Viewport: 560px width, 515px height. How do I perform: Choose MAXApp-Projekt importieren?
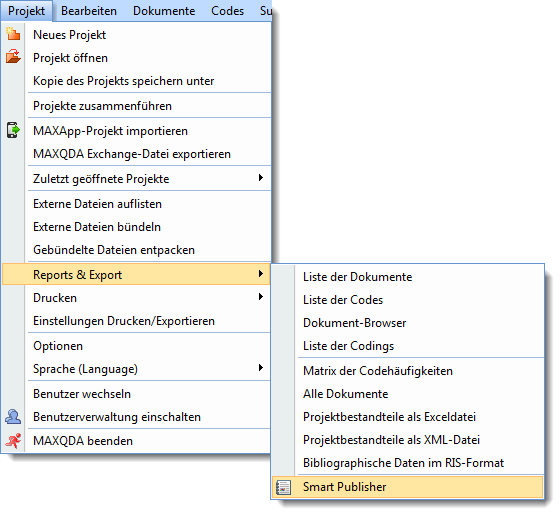(136, 131)
